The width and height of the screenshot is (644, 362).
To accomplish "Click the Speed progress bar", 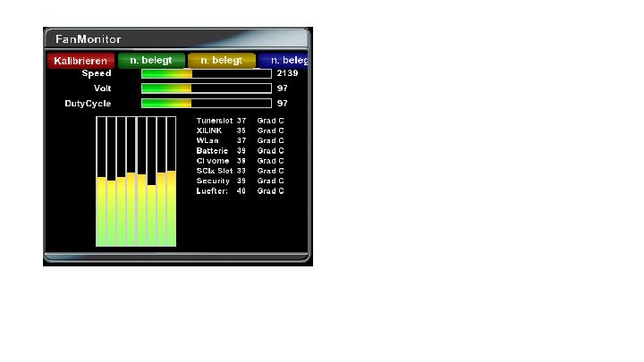I will click(x=206, y=73).
